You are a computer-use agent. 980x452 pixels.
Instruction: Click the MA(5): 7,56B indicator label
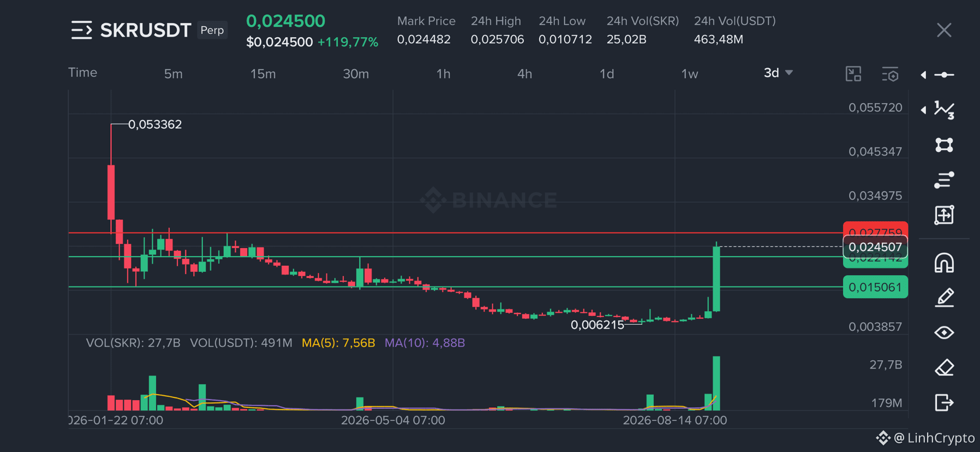tap(338, 343)
